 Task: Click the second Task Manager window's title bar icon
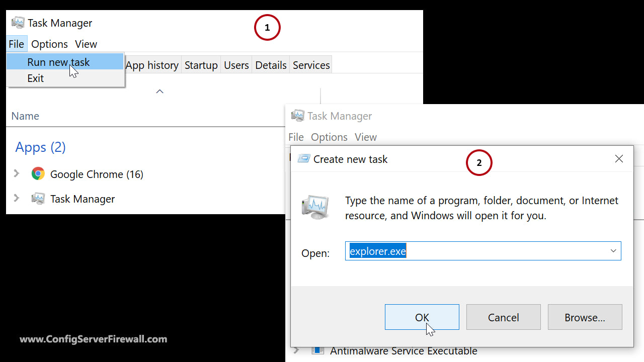tap(297, 116)
